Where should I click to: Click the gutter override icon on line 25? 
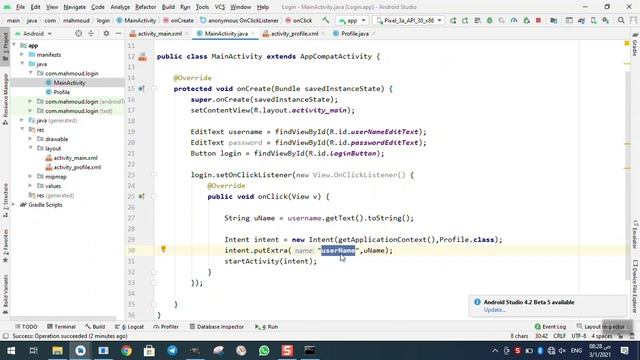[141, 196]
